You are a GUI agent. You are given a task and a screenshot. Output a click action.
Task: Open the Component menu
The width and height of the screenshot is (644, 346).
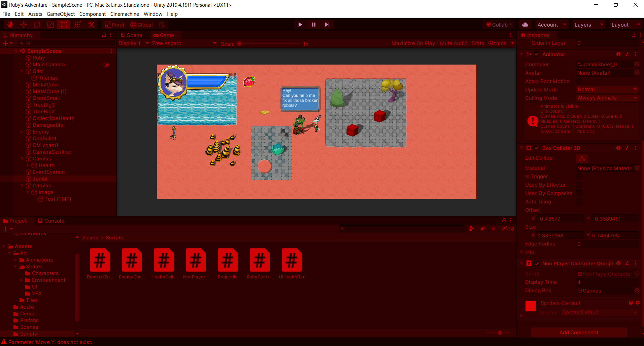point(93,14)
